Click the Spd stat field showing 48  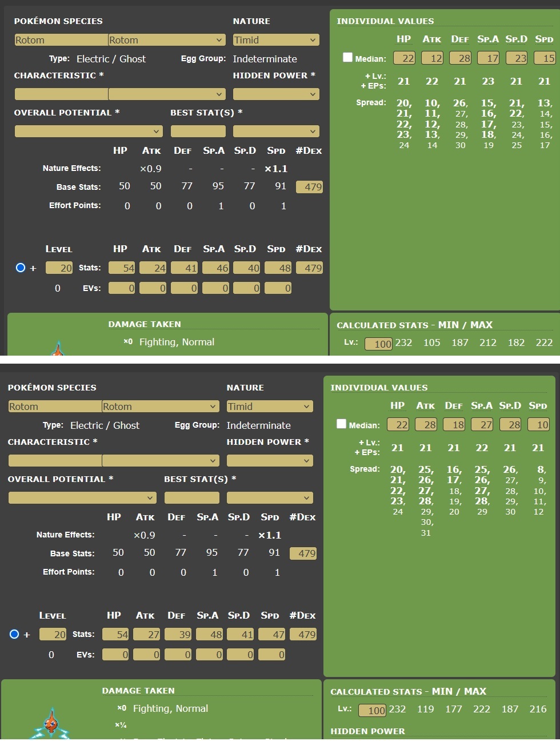pyautogui.click(x=278, y=268)
